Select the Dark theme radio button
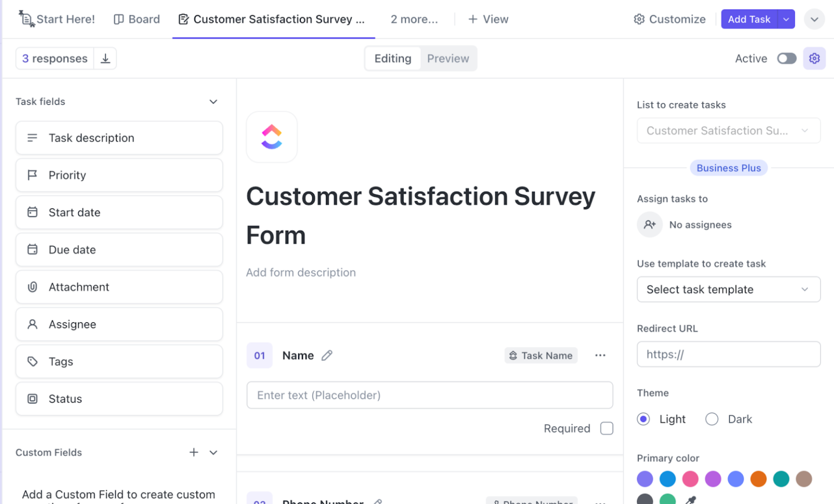 (711, 419)
